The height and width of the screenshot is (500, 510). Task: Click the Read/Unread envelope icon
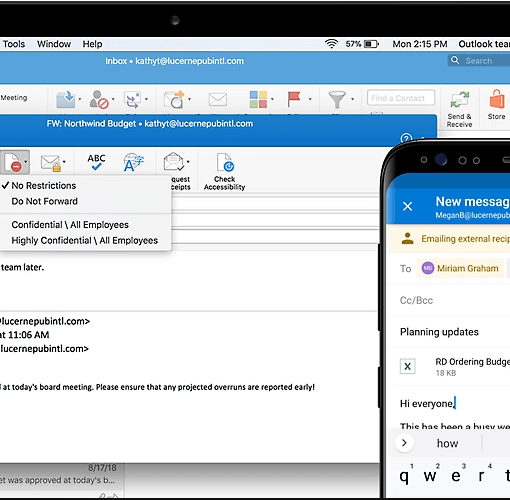click(218, 99)
